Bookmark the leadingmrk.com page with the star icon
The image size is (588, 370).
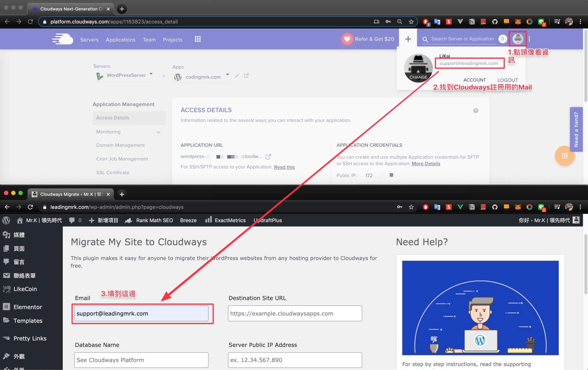pyautogui.click(x=411, y=207)
